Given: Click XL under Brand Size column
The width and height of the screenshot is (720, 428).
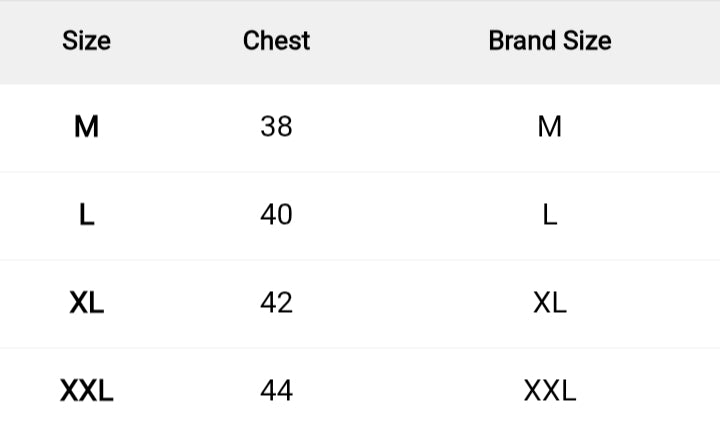Looking at the screenshot, I should [549, 303].
